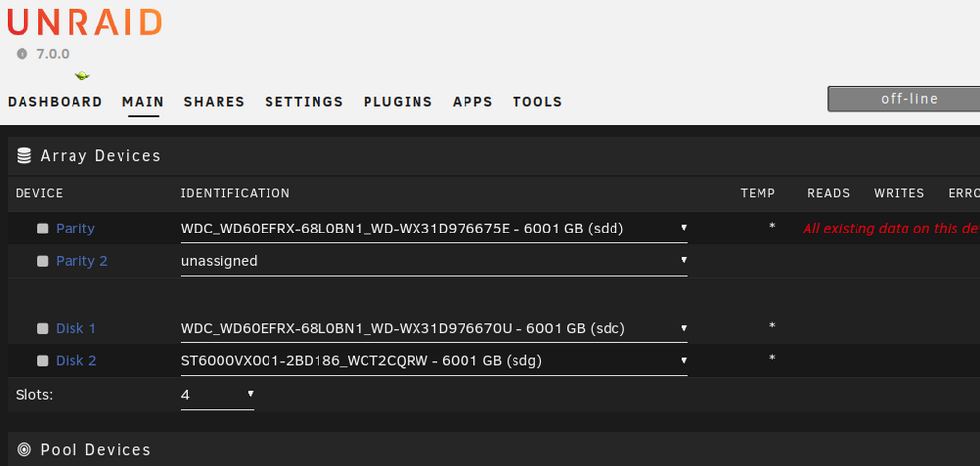Click the Array Devices section title
980x466 pixels.
101,156
